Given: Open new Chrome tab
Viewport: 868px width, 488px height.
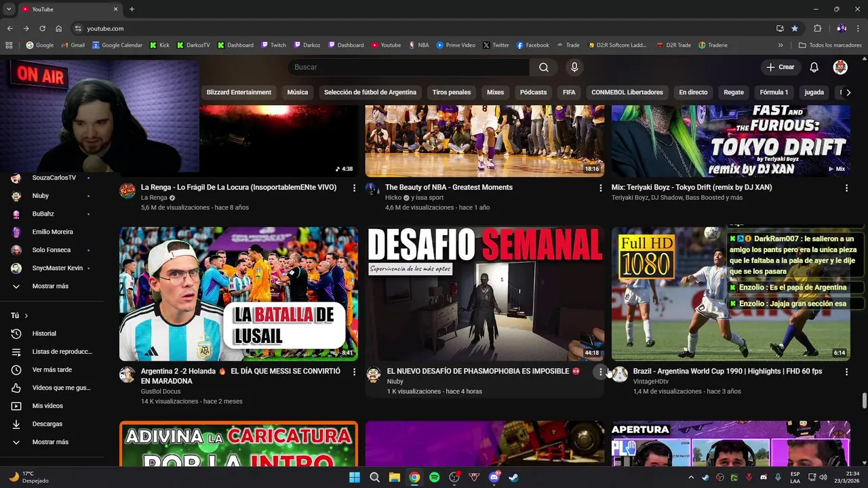Looking at the screenshot, I should click(132, 9).
